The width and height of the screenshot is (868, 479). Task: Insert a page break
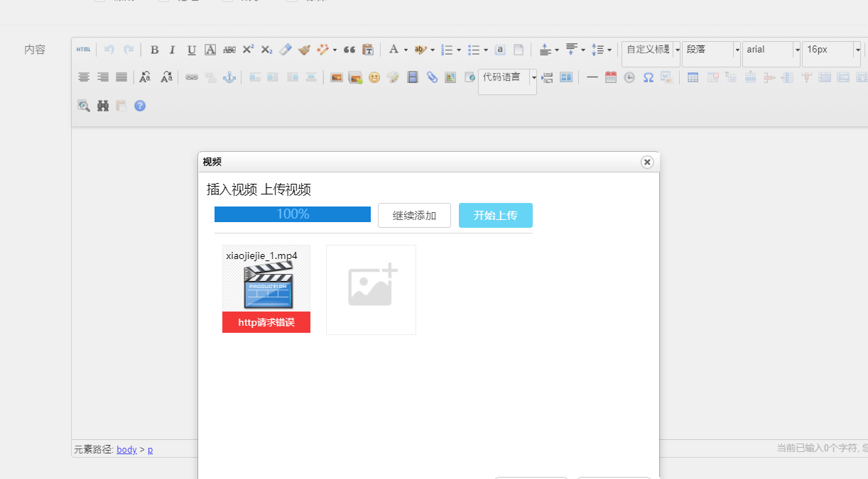[x=547, y=77]
